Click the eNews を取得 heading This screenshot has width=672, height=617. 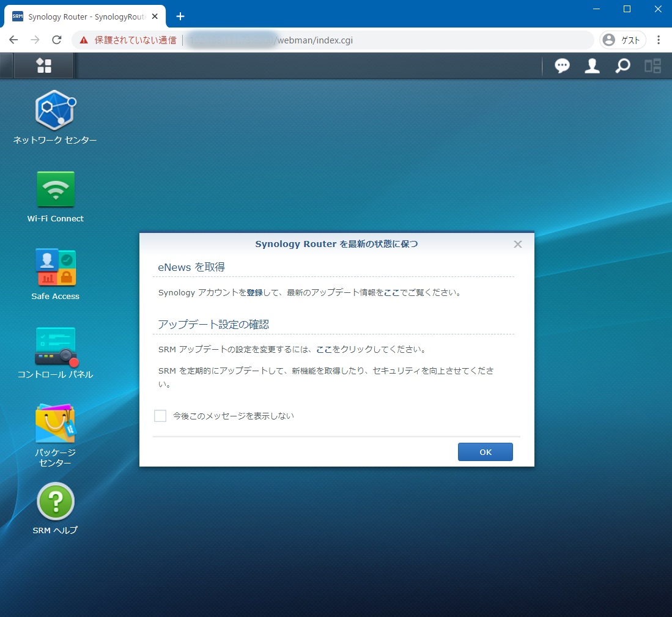click(x=191, y=267)
